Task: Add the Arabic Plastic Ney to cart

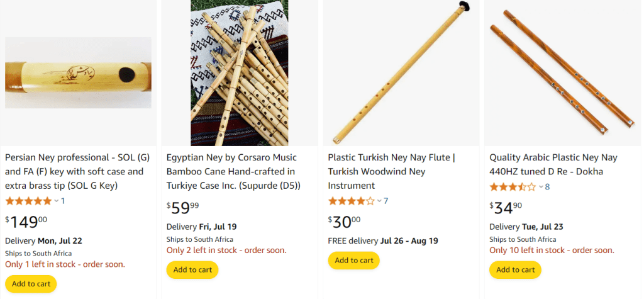Action: (x=515, y=270)
